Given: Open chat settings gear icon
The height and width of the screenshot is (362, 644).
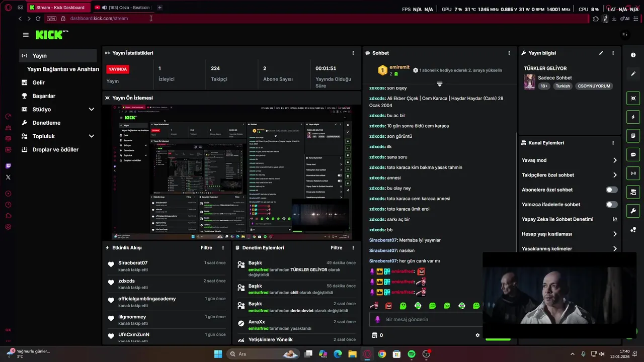Looking at the screenshot, I should tap(477, 335).
